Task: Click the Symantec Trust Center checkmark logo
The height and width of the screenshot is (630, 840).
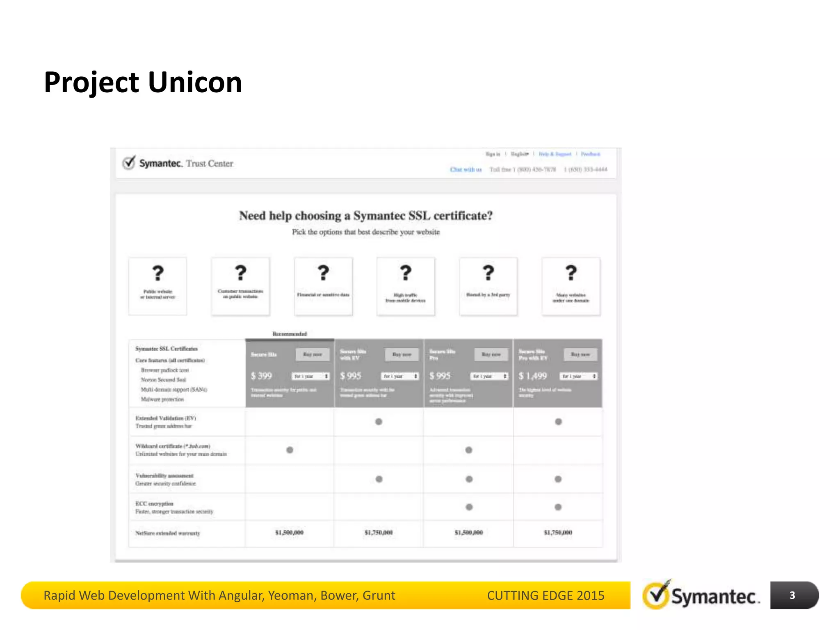Action: coord(129,163)
